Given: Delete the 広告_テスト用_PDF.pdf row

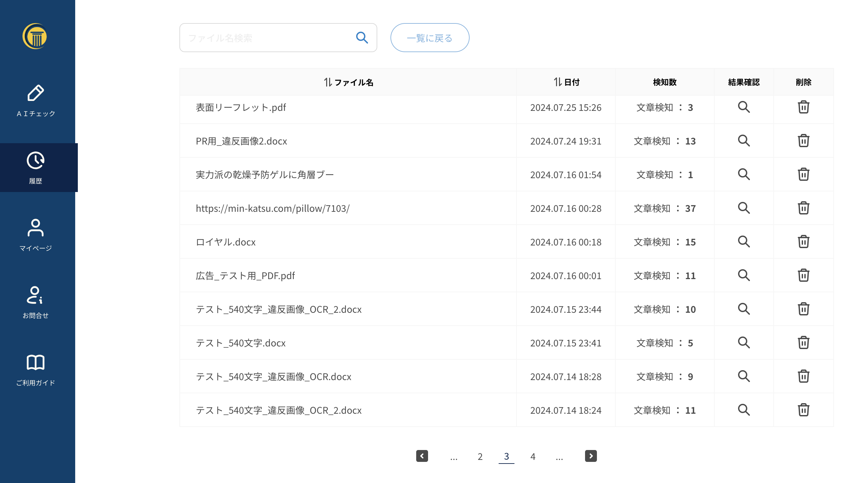Looking at the screenshot, I should 803,275.
